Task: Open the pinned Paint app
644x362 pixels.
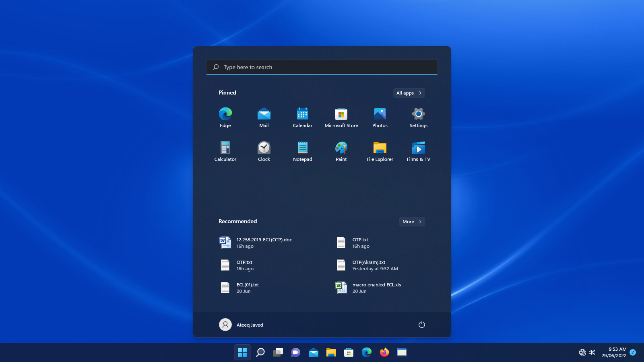Action: (x=341, y=151)
